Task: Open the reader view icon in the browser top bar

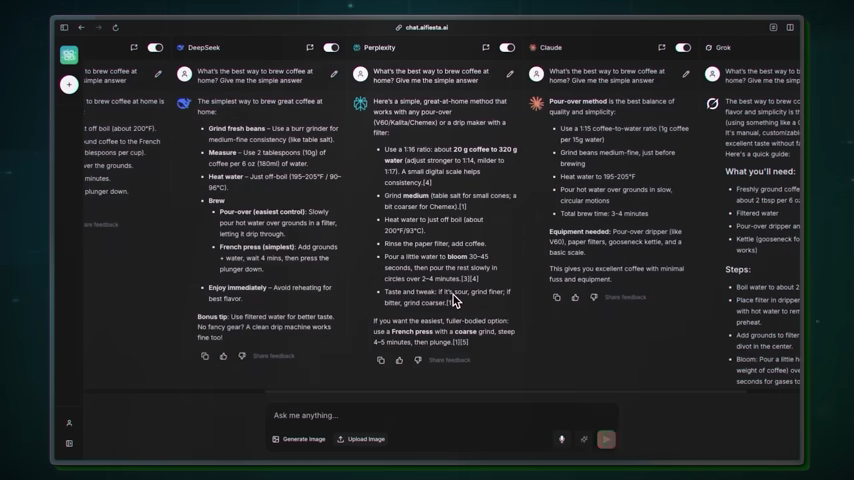Action: 773,27
